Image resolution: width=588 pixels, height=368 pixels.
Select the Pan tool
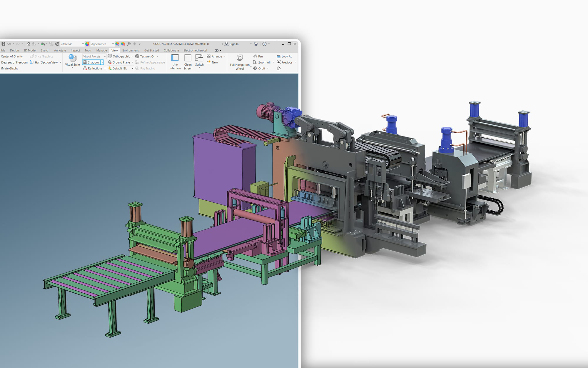[x=258, y=56]
